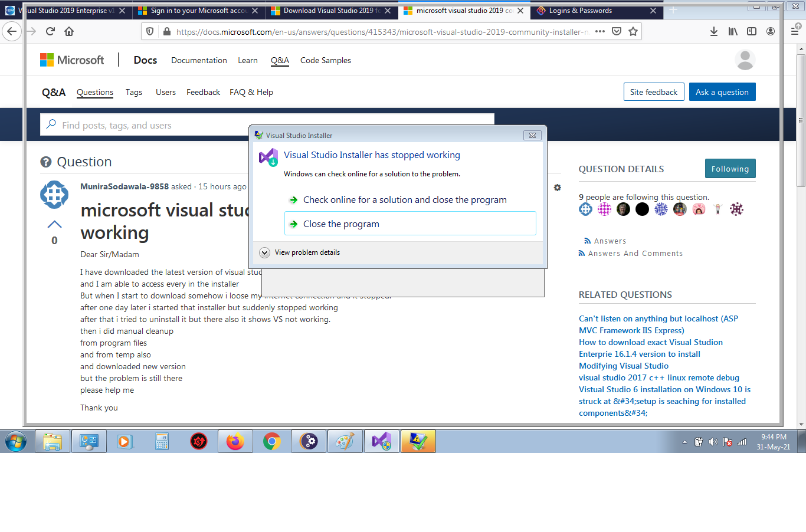This screenshot has width=806, height=532.
Task: Open a new Firefox tab with plus
Action: coord(673,10)
